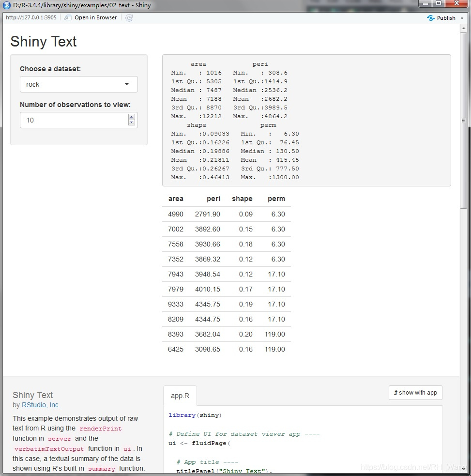This screenshot has width=471, height=476.
Task: Open the rock dataset dropdown
Action: point(79,84)
